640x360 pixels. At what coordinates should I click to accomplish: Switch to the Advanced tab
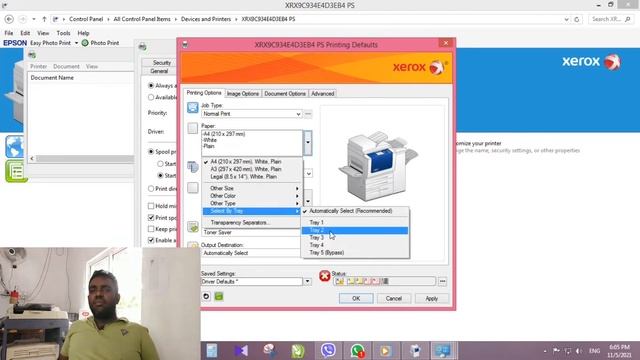[x=322, y=93]
